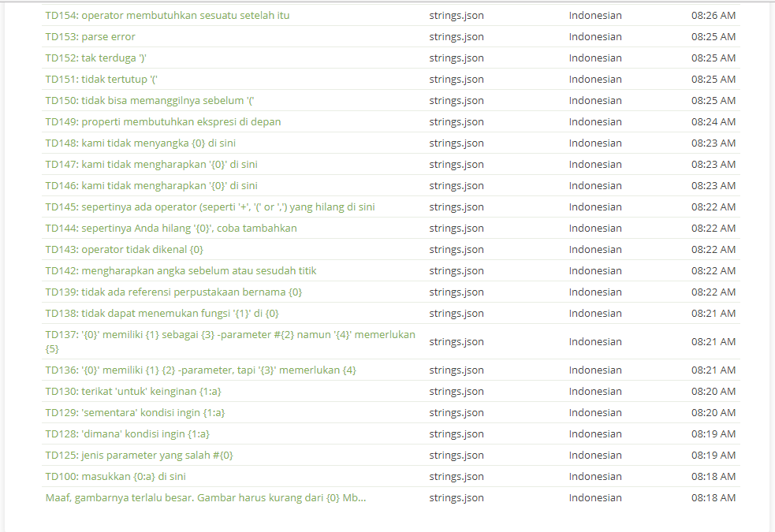Open the TD153 parse error string
The width and height of the screenshot is (775, 532).
90,36
